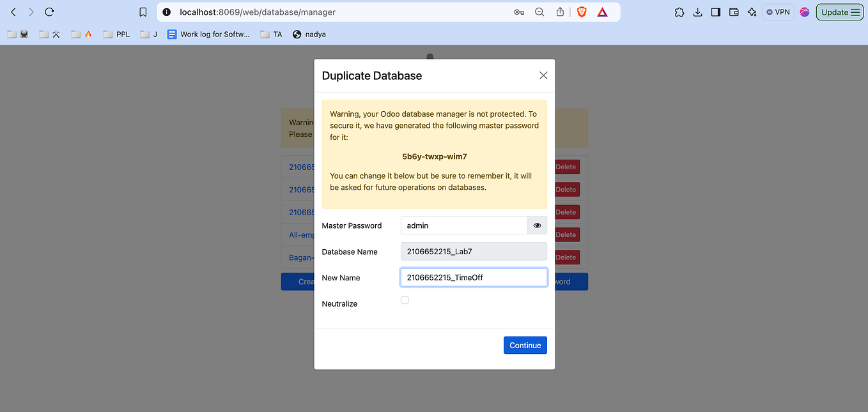The width and height of the screenshot is (868, 412).
Task: Open the Update menu button
Action: click(x=839, y=11)
